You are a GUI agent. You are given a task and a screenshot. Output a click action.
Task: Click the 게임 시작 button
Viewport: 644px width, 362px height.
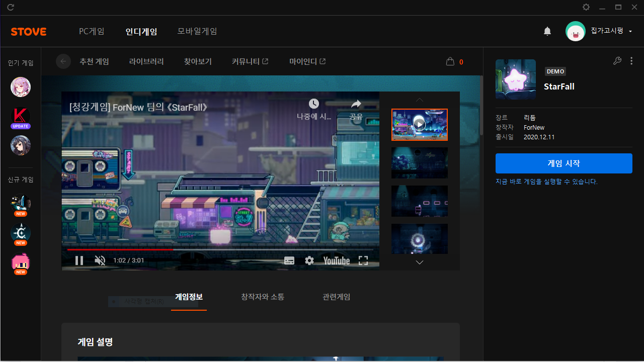564,163
